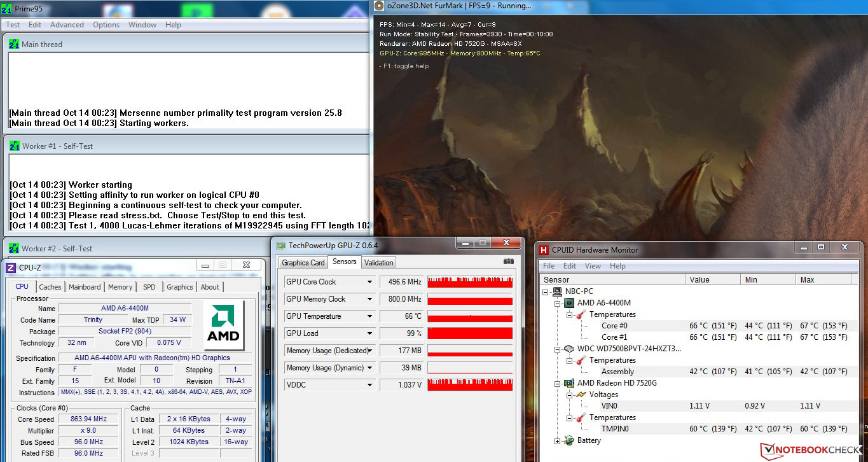Click the Min column header in HWMonitor
Image resolution: width=868 pixels, height=462 pixels.
[x=768, y=279]
